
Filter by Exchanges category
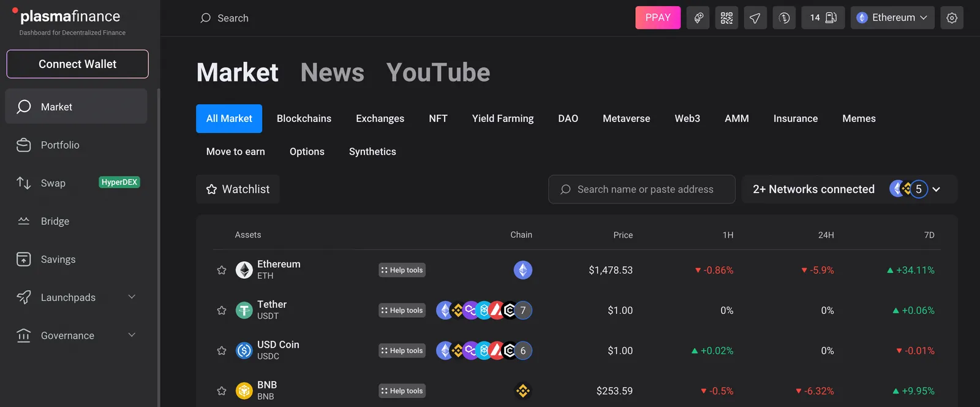point(380,118)
